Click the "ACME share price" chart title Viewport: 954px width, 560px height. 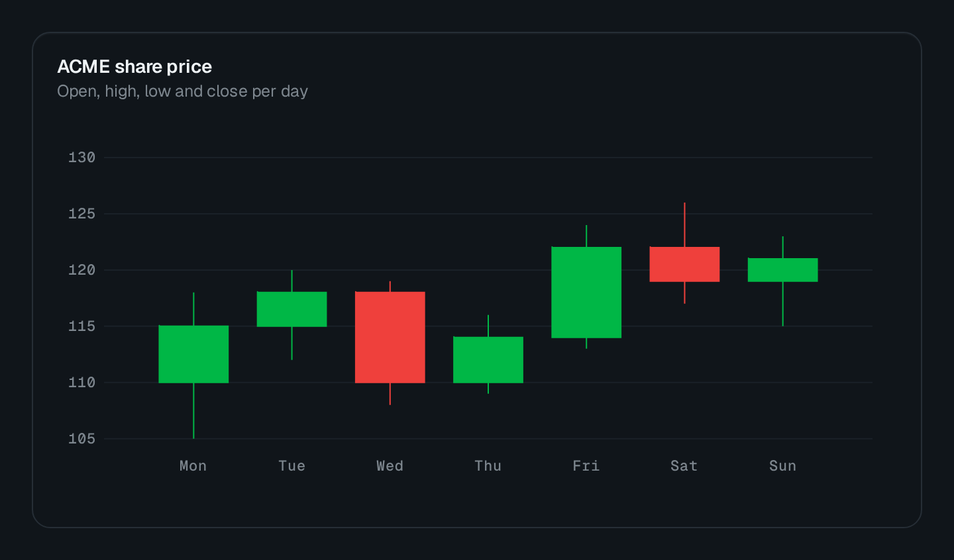pos(134,67)
